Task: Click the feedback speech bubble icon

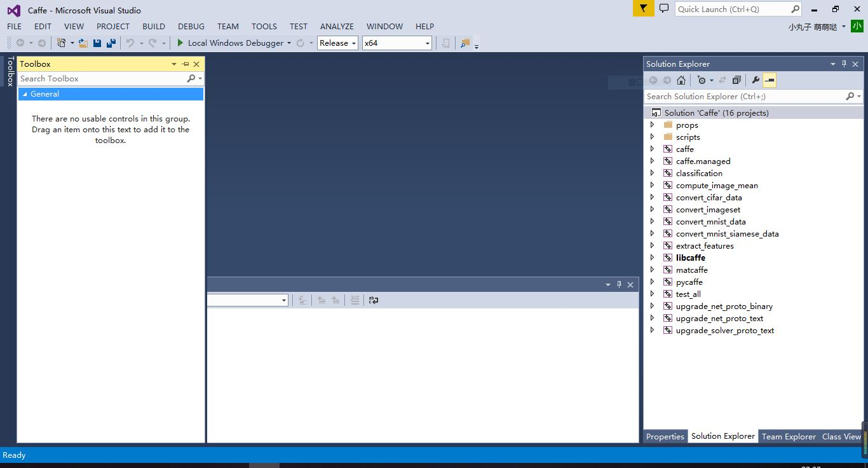Action: (664, 9)
